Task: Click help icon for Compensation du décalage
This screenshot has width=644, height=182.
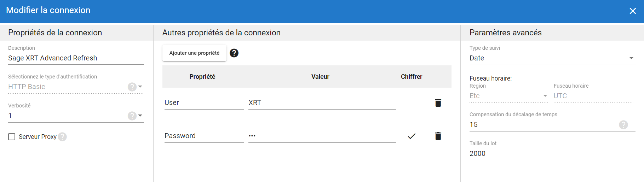Action: point(623,125)
